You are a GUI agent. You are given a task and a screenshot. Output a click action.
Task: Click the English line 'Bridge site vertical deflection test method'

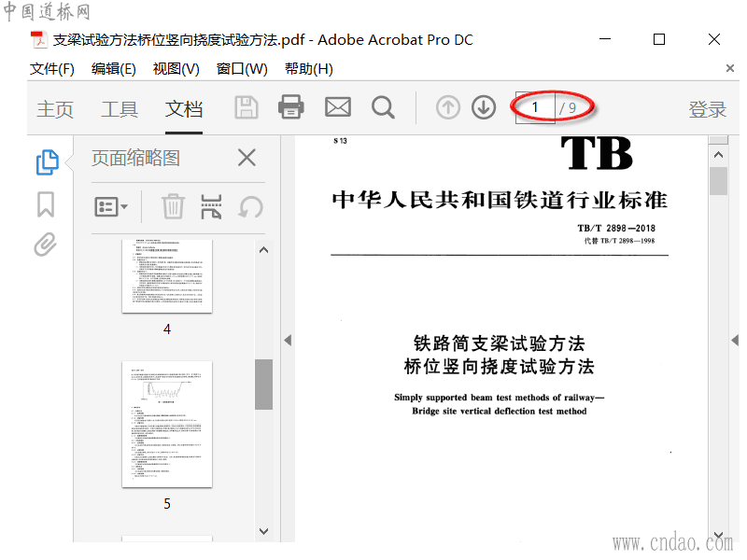pyautogui.click(x=500, y=411)
